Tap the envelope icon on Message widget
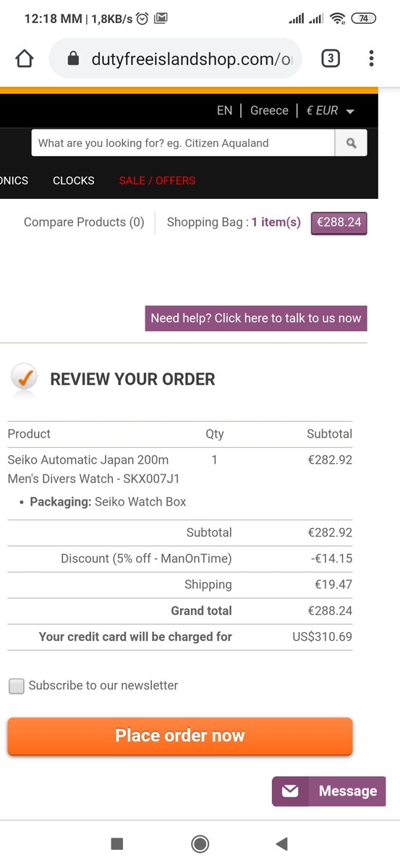The width and height of the screenshot is (400, 868). point(290,791)
